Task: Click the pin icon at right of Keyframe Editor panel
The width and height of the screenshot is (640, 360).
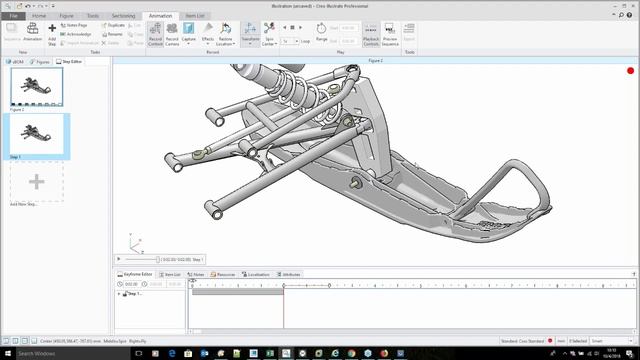Action: tap(634, 274)
